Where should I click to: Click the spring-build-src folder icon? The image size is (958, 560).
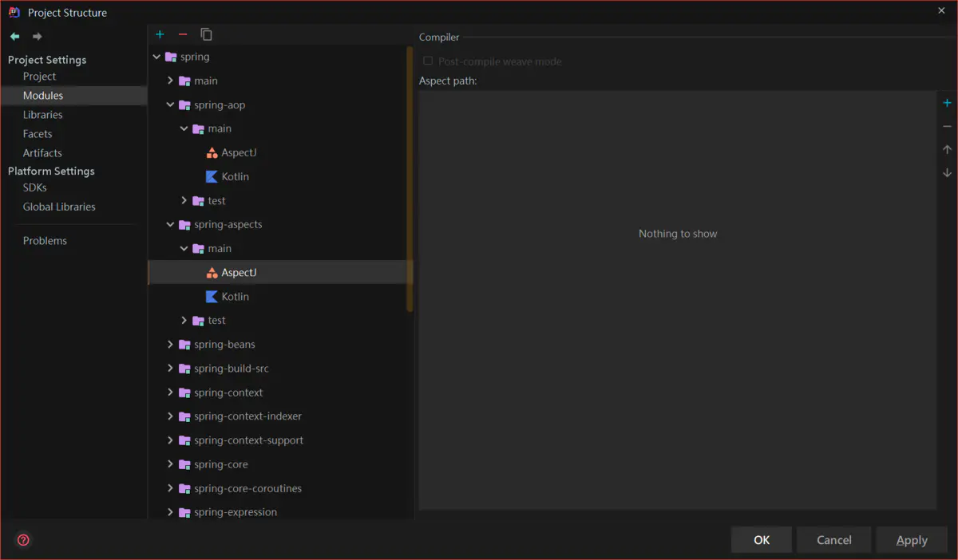(x=184, y=369)
